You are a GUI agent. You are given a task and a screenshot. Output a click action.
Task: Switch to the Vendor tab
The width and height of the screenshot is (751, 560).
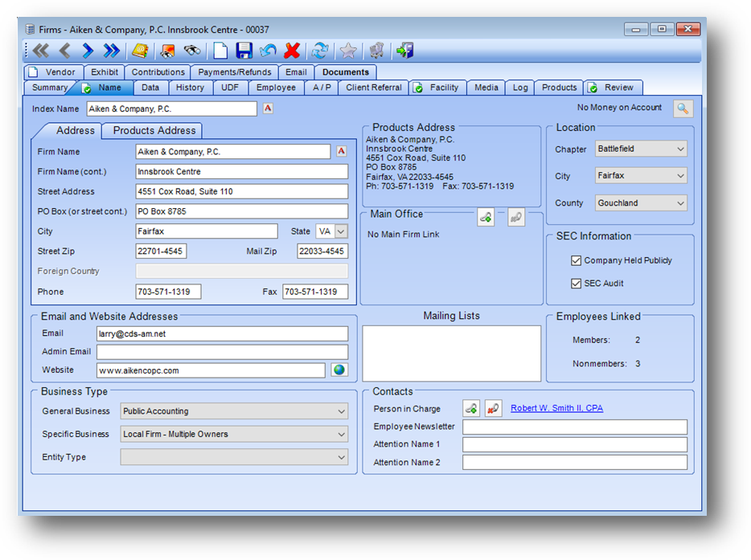point(54,72)
